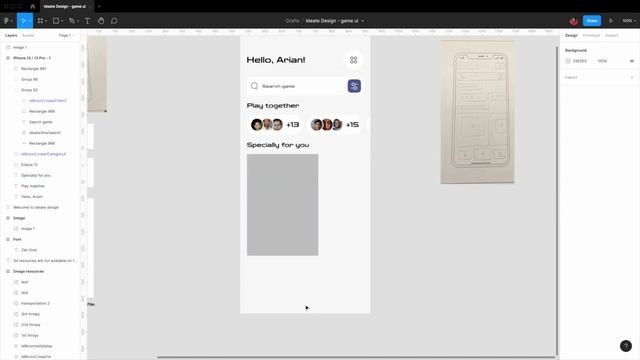The height and width of the screenshot is (360, 640).
Task: Click the +15 players group chip
Action: (335, 124)
